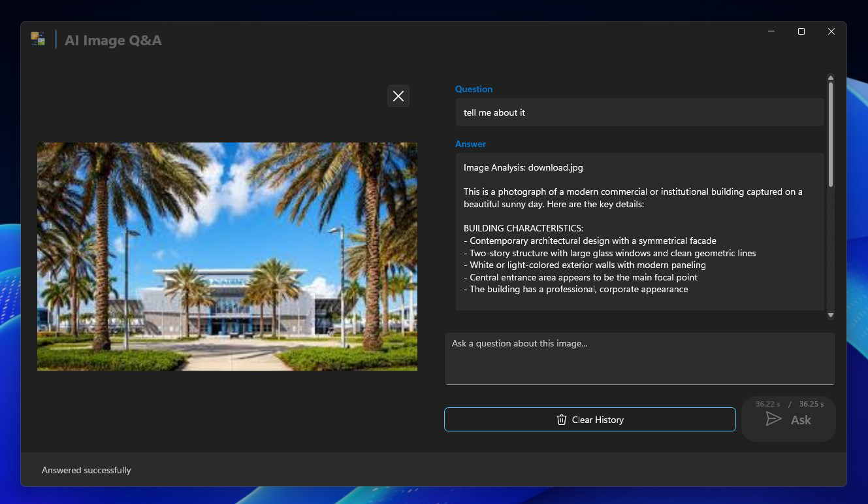Open the palm tree building image preview
868x504 pixels.
227,256
